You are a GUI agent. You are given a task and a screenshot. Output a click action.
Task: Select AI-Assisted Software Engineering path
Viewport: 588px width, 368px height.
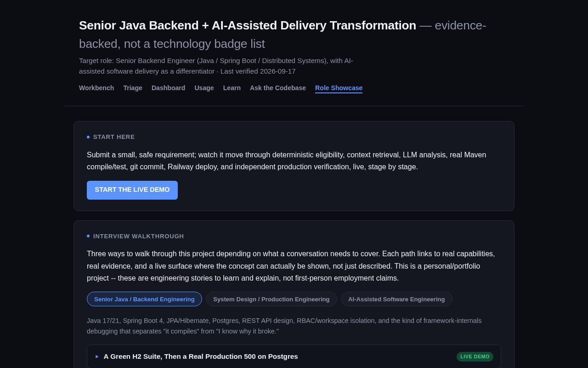[x=396, y=299]
